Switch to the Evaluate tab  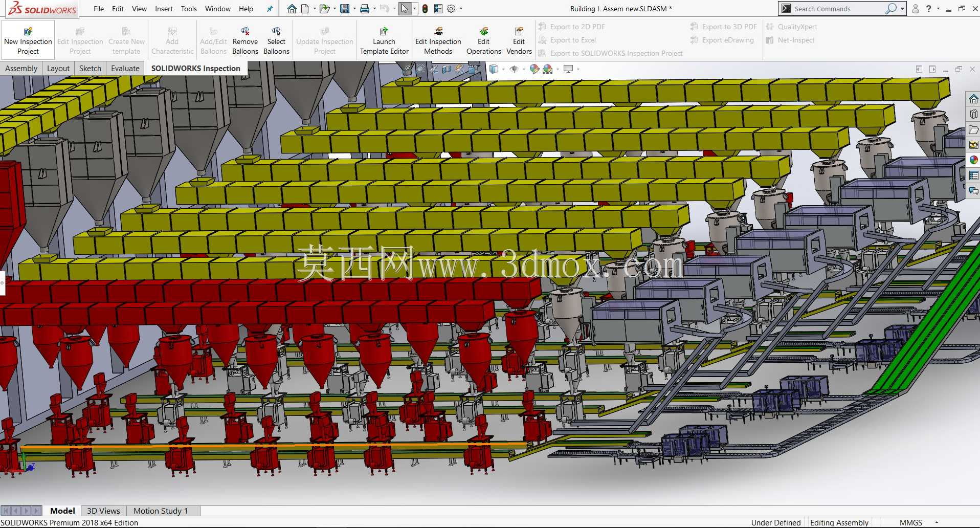coord(125,68)
